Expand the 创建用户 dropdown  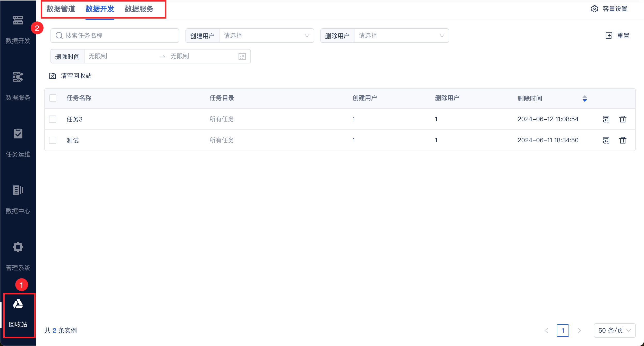point(266,36)
